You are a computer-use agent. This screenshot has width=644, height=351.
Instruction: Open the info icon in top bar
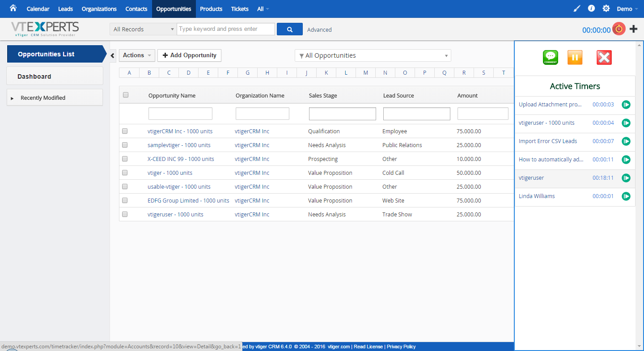[x=591, y=8]
